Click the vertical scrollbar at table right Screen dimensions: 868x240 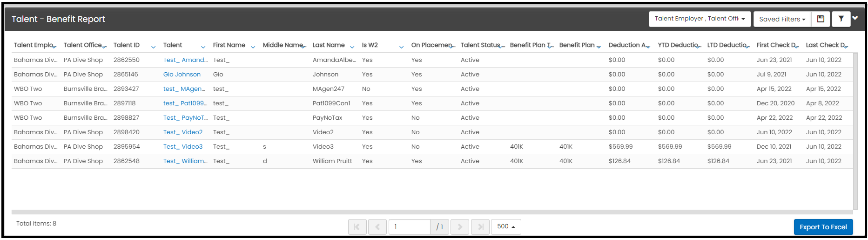click(x=855, y=131)
